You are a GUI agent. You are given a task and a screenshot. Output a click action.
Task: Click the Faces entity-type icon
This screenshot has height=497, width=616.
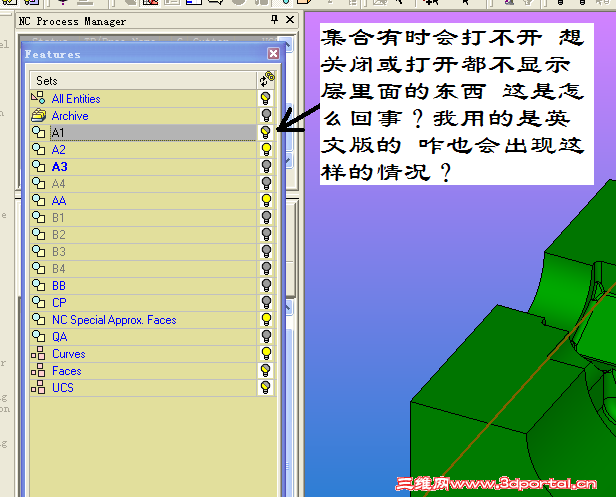(x=38, y=370)
